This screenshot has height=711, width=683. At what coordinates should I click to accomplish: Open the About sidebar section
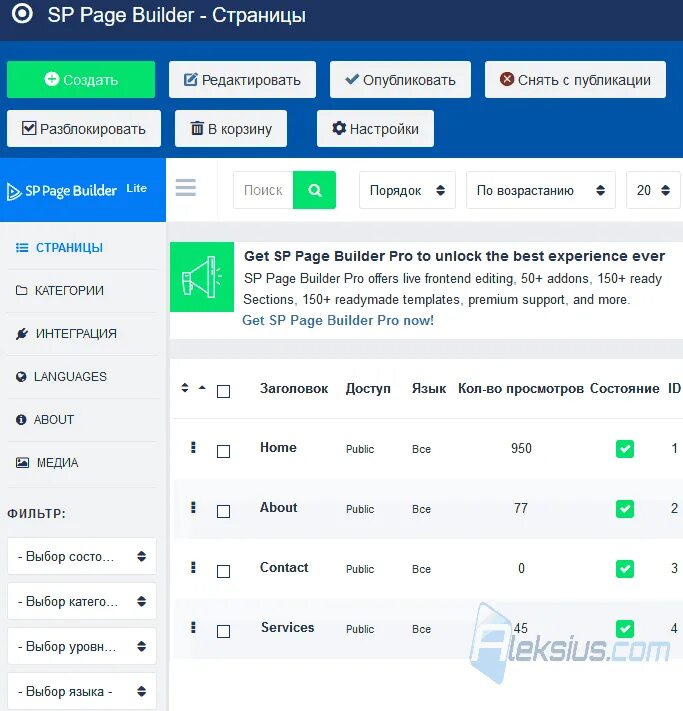point(44,419)
